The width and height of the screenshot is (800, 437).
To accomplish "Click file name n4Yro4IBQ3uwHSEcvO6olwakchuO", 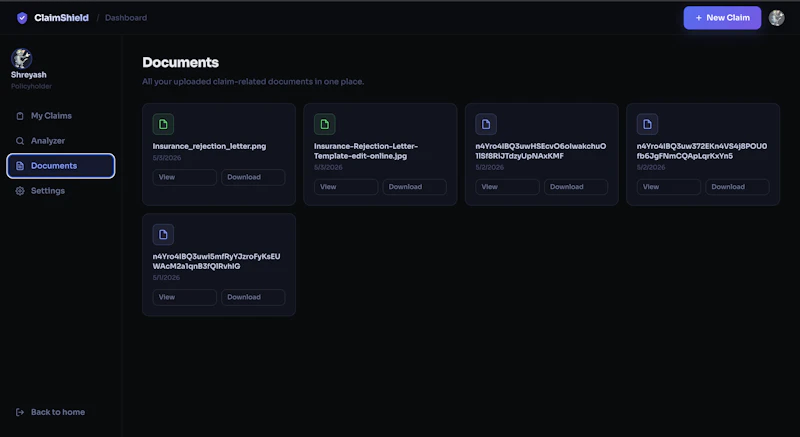I will [541, 151].
